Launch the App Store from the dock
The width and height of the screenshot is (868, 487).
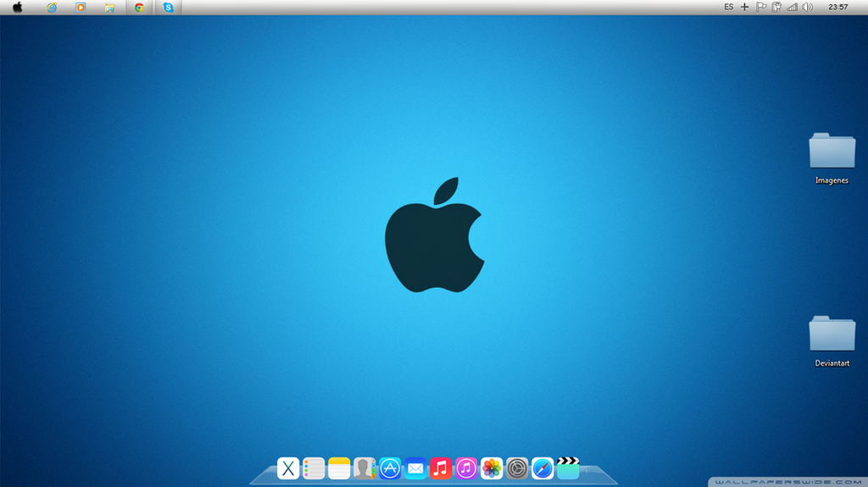pyautogui.click(x=390, y=468)
